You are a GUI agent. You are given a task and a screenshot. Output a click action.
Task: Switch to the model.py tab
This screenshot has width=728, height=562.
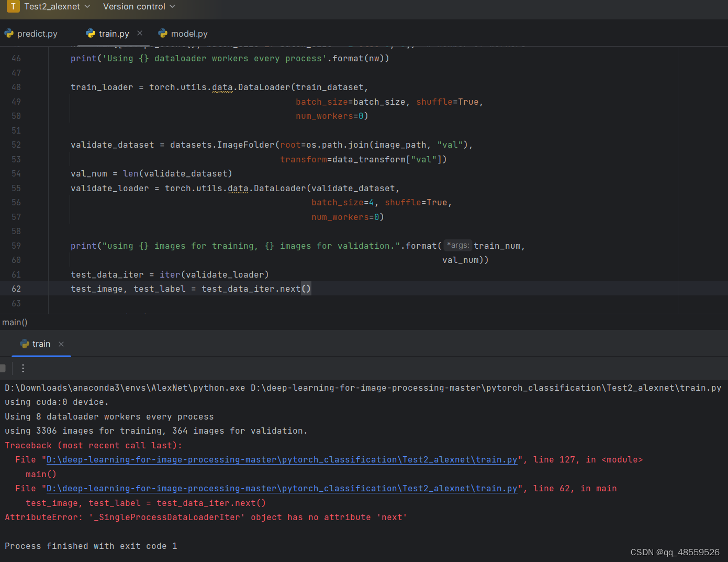tap(188, 33)
